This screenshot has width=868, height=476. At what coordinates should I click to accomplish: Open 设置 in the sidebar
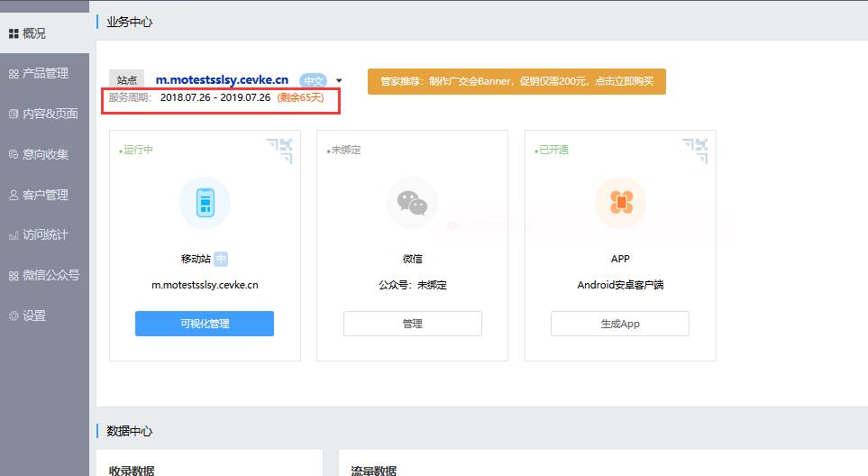[33, 316]
